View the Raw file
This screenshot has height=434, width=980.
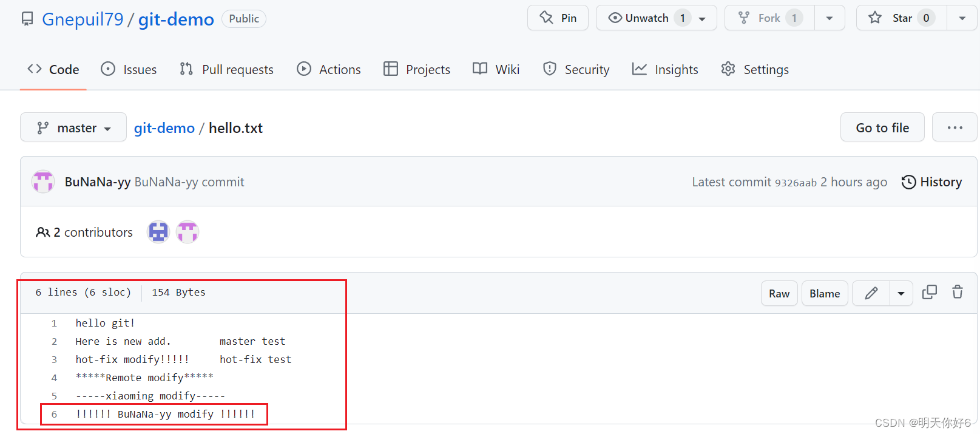pos(779,293)
